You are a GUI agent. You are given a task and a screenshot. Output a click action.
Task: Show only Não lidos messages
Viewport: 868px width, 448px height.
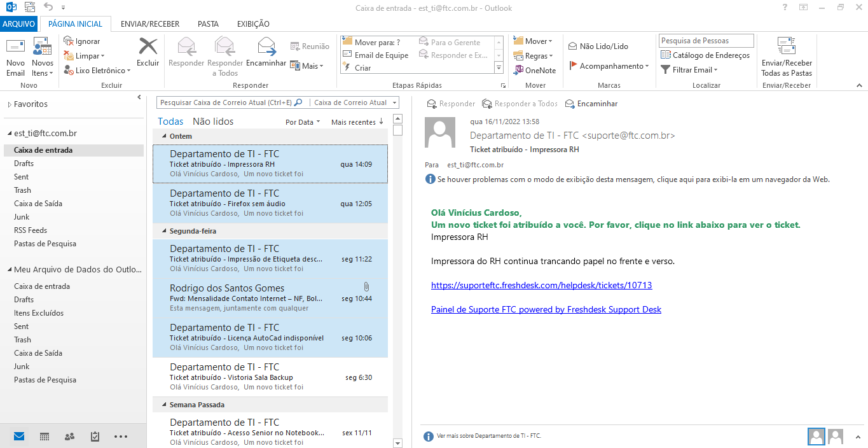click(x=213, y=122)
